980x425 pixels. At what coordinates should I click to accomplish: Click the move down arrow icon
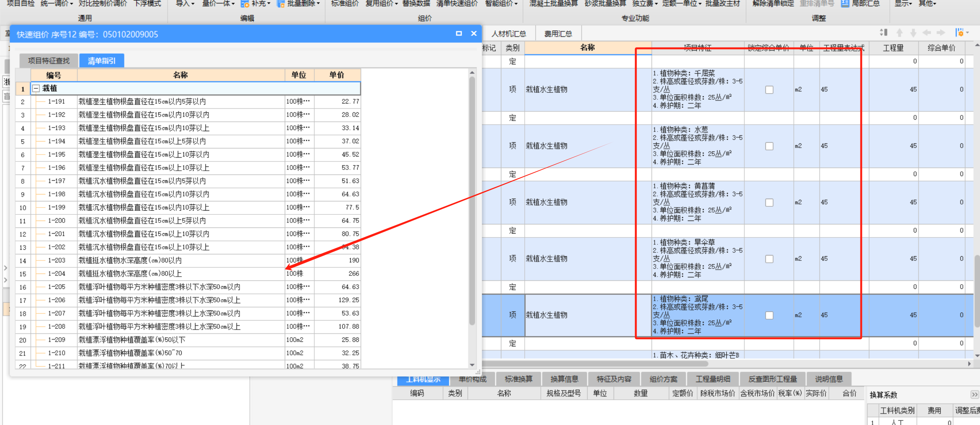(x=913, y=33)
